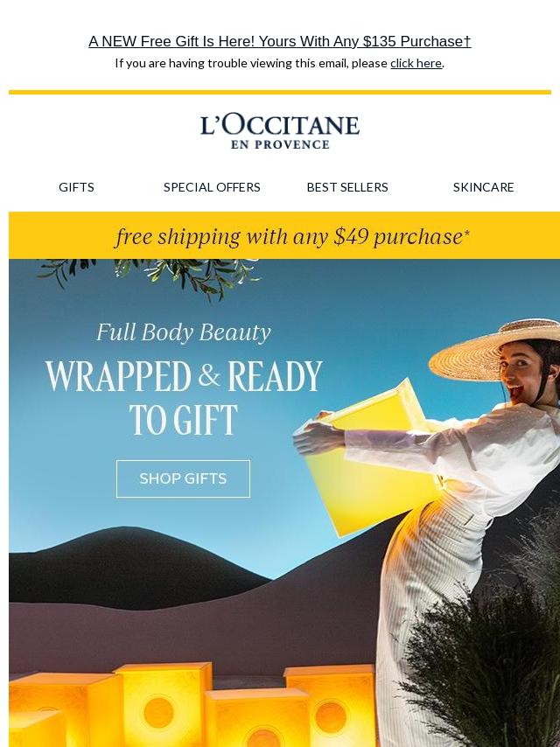Select SPECIAL OFFERS in the navigation

pyautogui.click(x=212, y=187)
